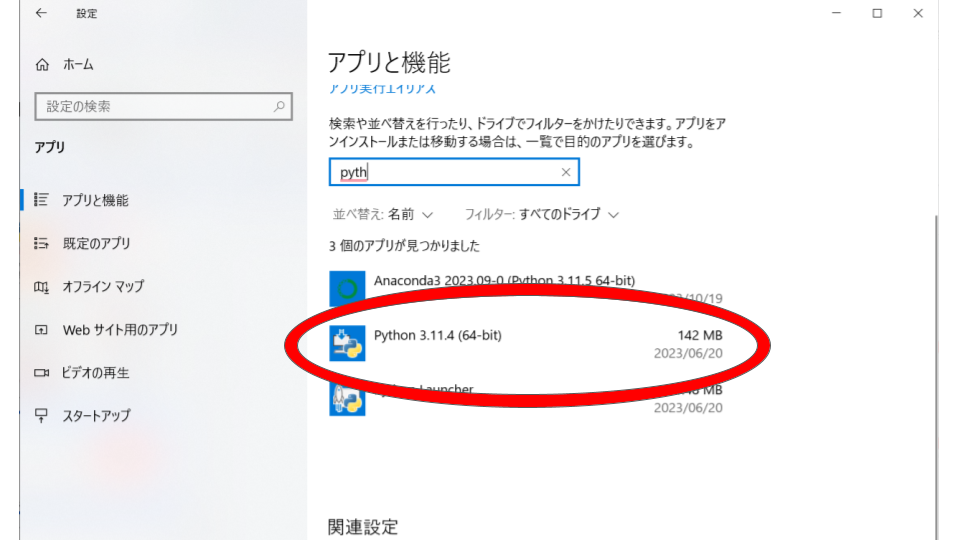This screenshot has height=540, width=960.
Task: Open 並べ替え: 名前 sort dropdown
Action: (383, 214)
